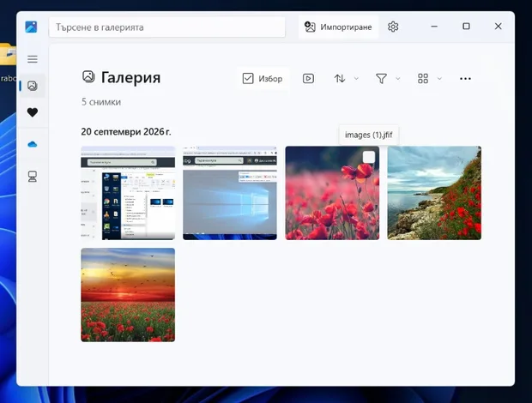Click the grid view layout icon
This screenshot has width=532, height=403.
coord(423,78)
